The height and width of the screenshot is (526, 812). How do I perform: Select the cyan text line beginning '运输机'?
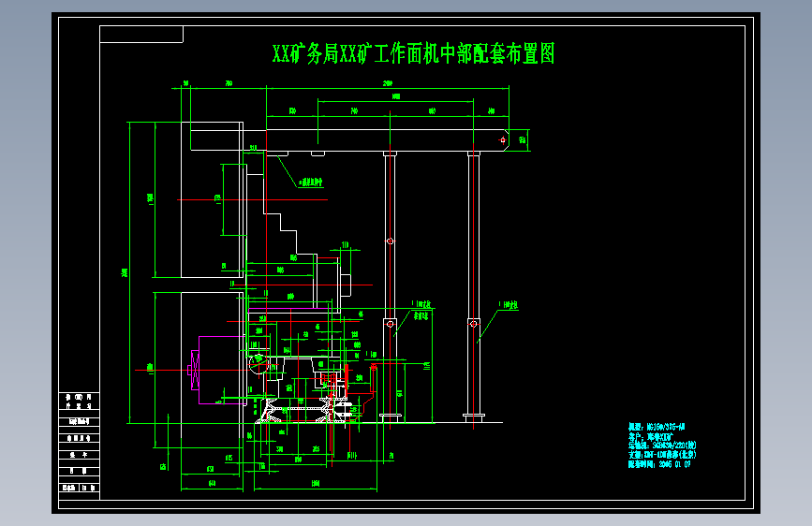(x=662, y=446)
